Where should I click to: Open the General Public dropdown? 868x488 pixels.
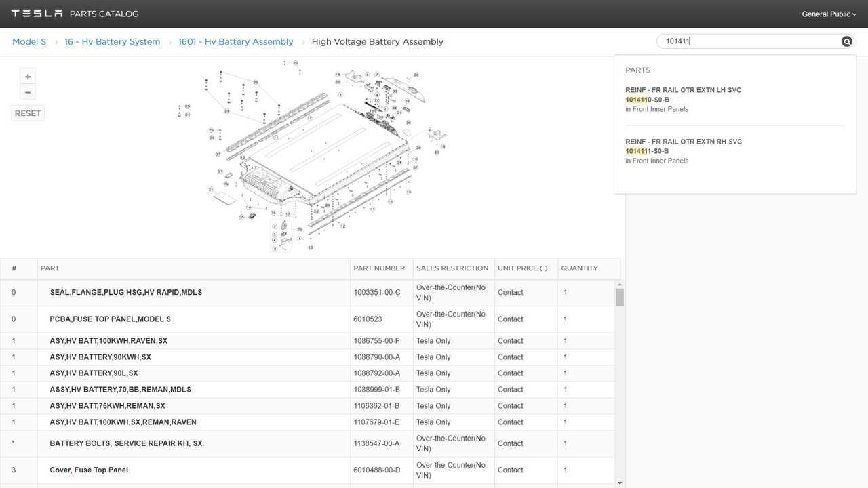[829, 14]
